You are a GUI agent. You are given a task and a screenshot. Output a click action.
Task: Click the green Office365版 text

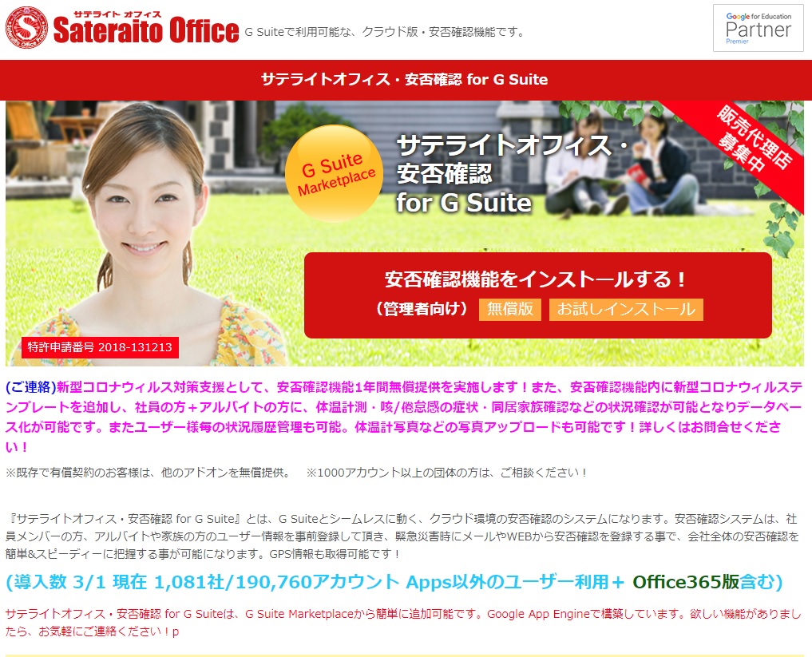686,582
